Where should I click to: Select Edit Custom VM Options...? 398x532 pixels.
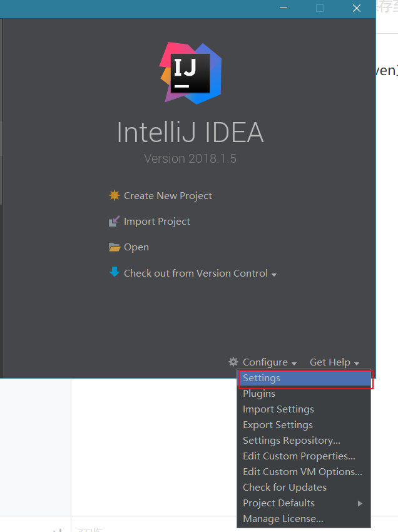pyautogui.click(x=304, y=472)
